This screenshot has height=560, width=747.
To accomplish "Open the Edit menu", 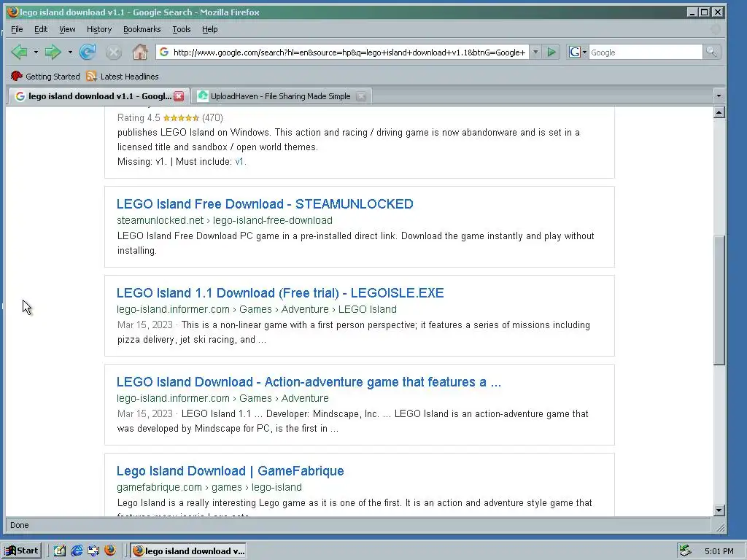I will pos(41,29).
